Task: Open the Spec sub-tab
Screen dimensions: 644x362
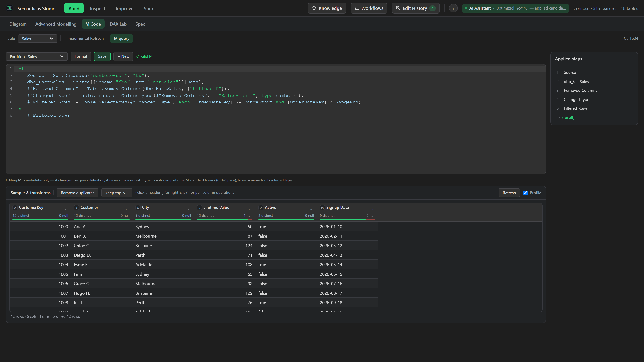Action: coord(140,24)
